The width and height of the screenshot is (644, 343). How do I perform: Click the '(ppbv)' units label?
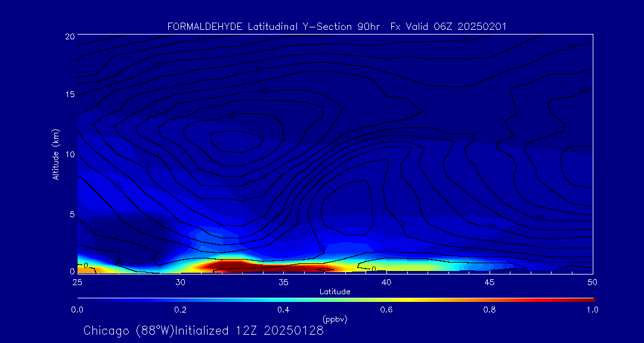pyautogui.click(x=335, y=319)
